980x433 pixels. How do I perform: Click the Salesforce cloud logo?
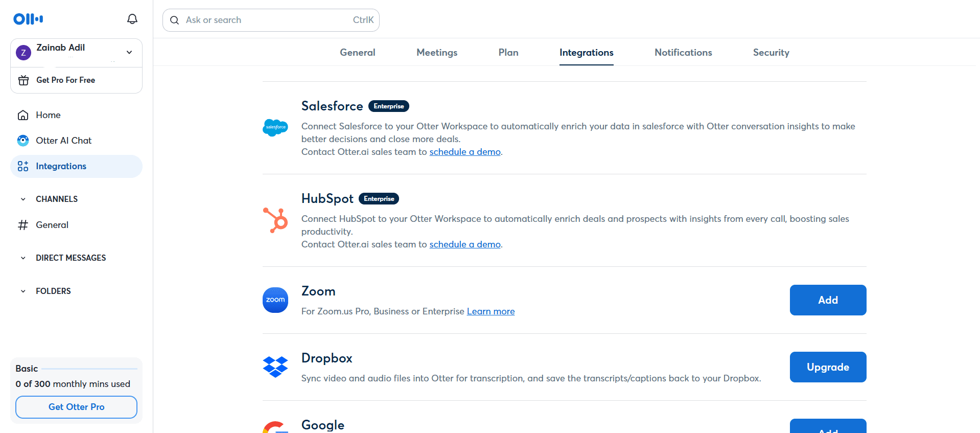point(275,127)
